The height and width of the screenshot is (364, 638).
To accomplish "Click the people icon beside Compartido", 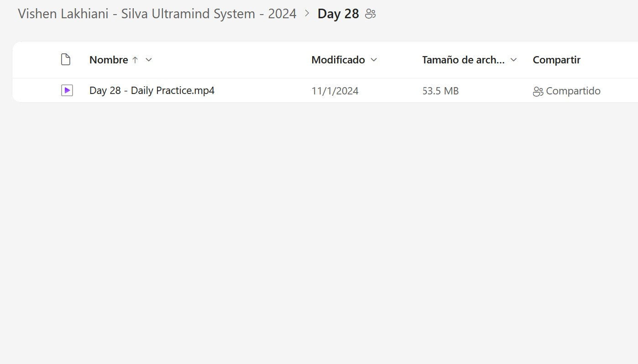I will click(538, 91).
